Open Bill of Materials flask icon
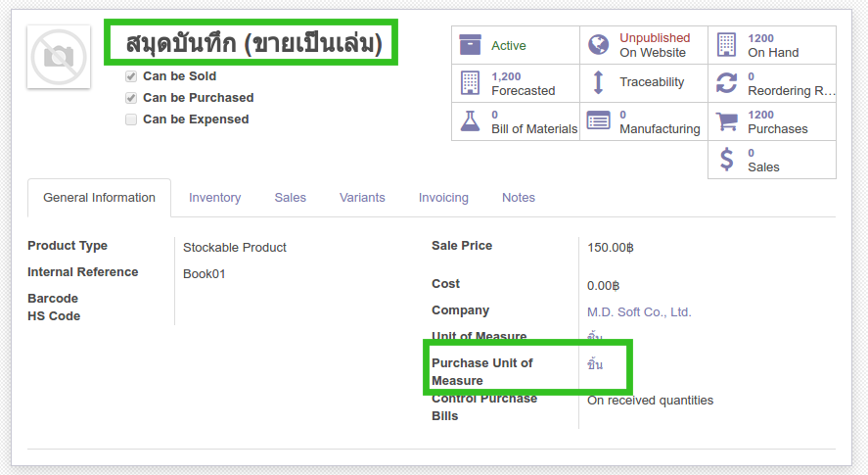Viewport: 868px width, 475px height. coord(470,121)
